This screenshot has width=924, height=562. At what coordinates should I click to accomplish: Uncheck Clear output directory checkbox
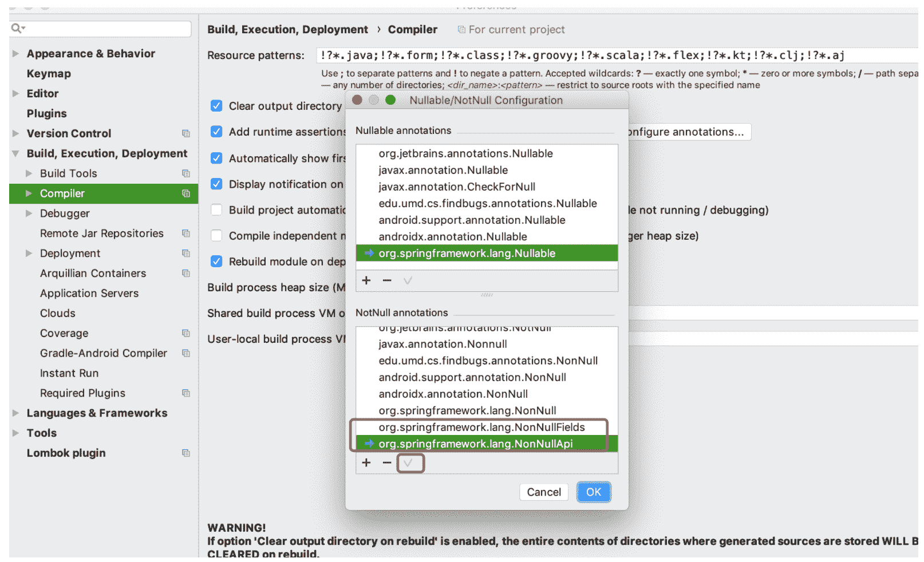click(216, 106)
